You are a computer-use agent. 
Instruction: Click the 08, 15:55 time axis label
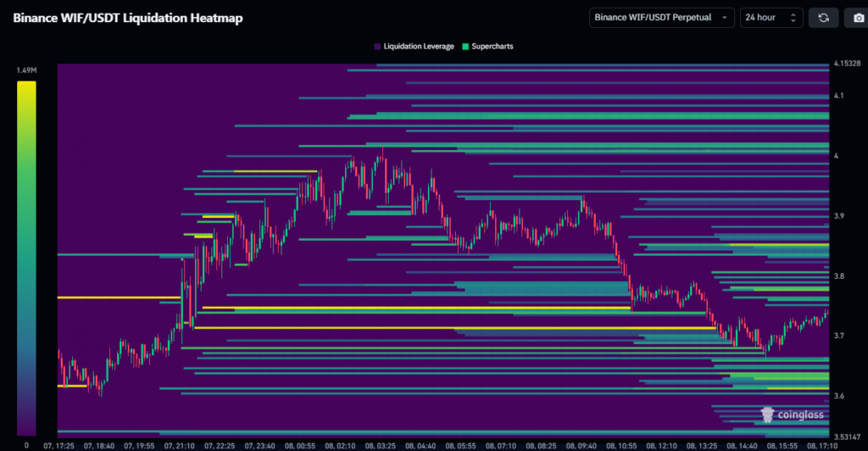(x=782, y=445)
